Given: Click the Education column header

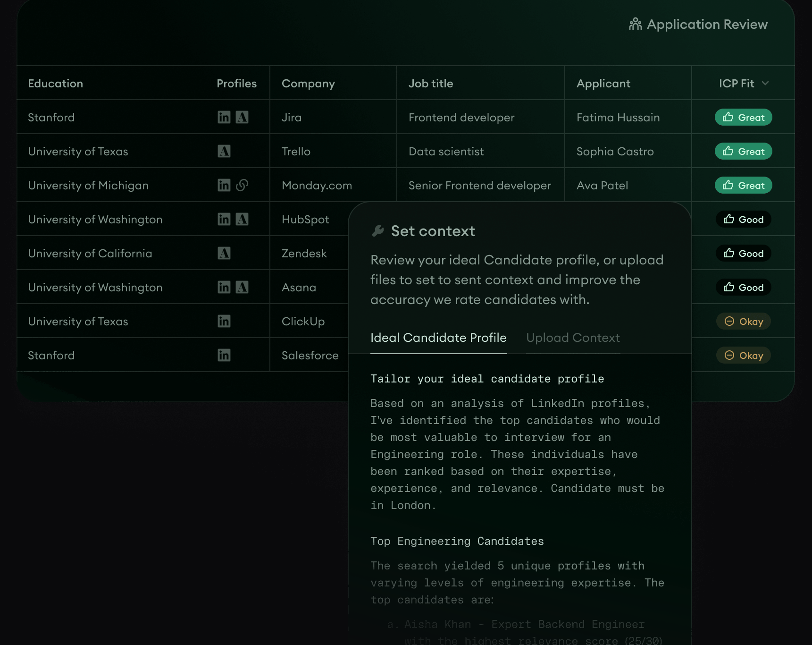Looking at the screenshot, I should click(x=55, y=83).
